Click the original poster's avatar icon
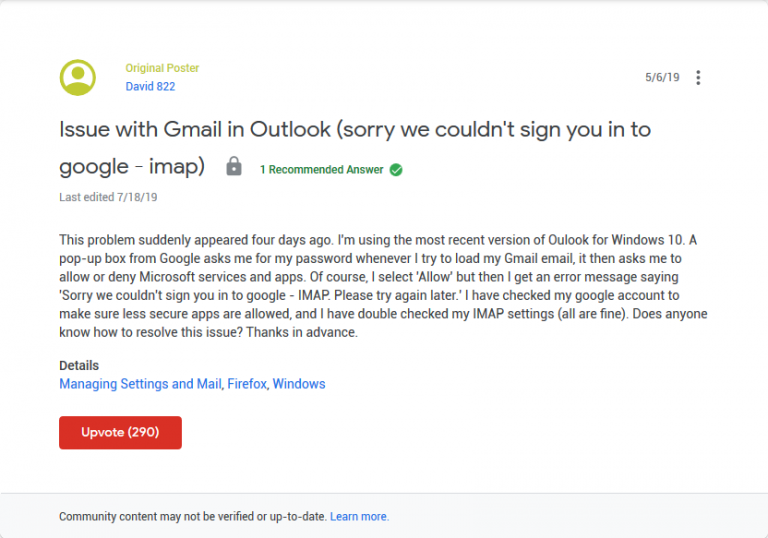This screenshot has height=538, width=768. (x=77, y=77)
